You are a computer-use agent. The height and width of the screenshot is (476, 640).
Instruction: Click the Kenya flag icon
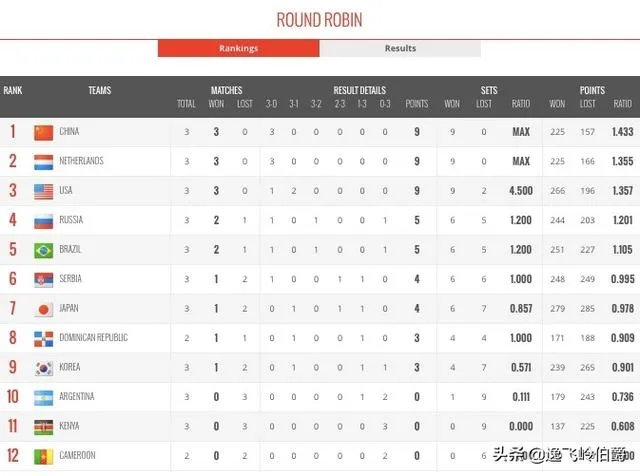pyautogui.click(x=43, y=427)
